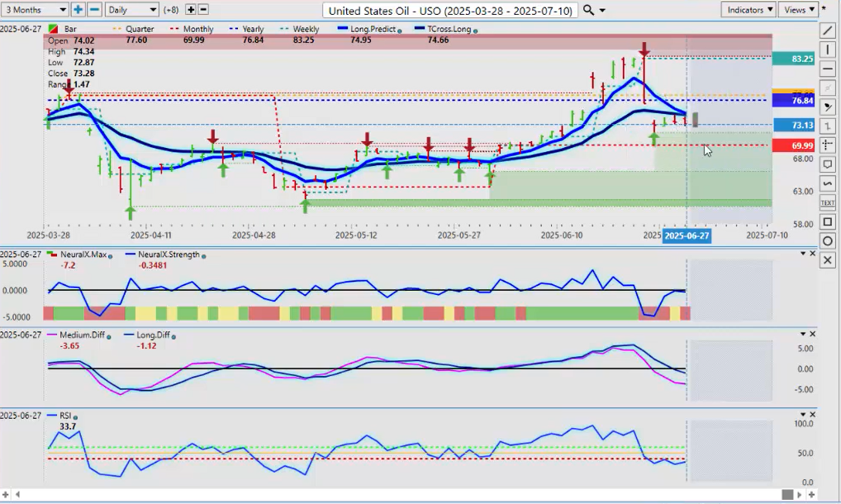Viewport: 841px width, 504px height.
Task: Expand the RSI panel options arrow
Action: pyautogui.click(x=802, y=414)
